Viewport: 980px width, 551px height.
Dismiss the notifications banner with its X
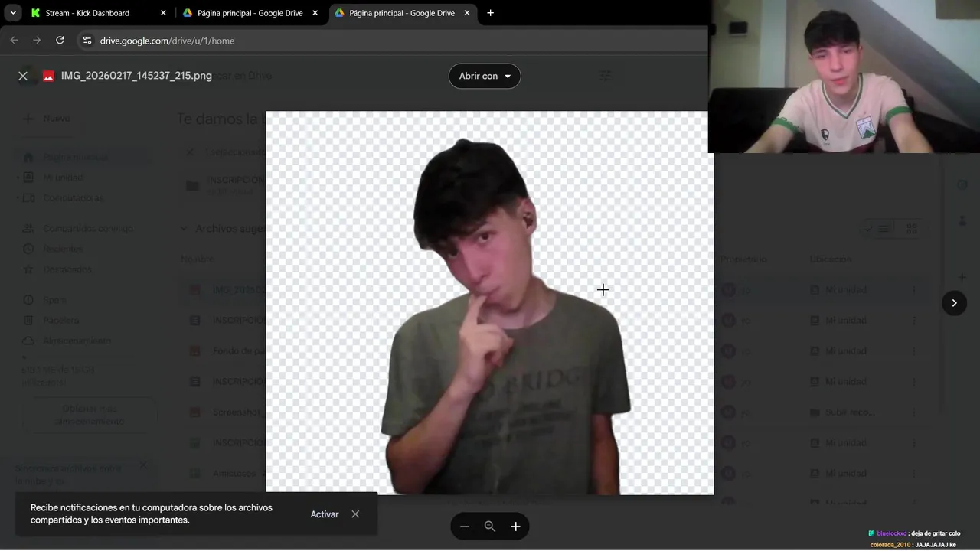pyautogui.click(x=355, y=514)
